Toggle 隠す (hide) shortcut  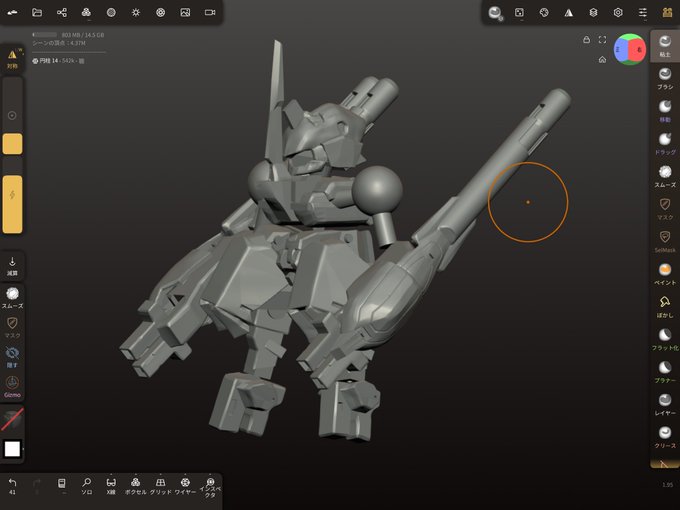tap(12, 356)
